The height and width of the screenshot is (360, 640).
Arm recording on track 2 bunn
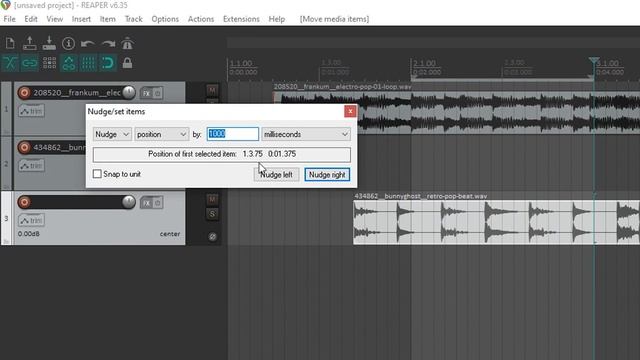pos(24,147)
